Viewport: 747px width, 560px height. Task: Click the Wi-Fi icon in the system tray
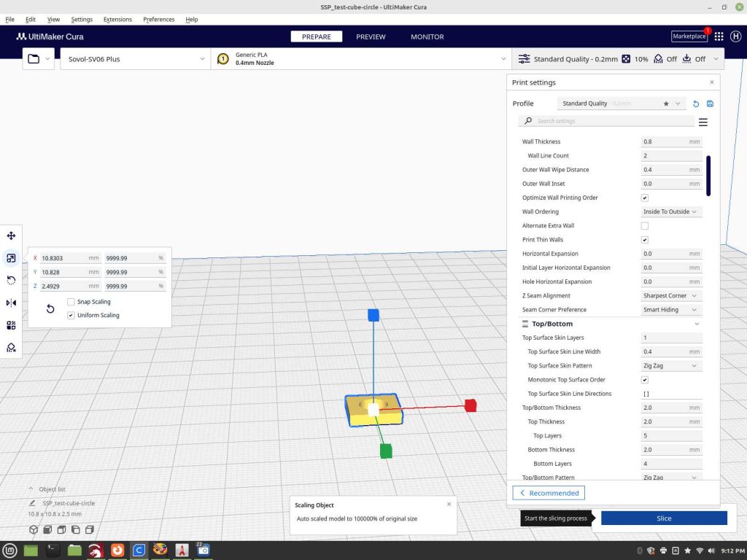point(700,551)
